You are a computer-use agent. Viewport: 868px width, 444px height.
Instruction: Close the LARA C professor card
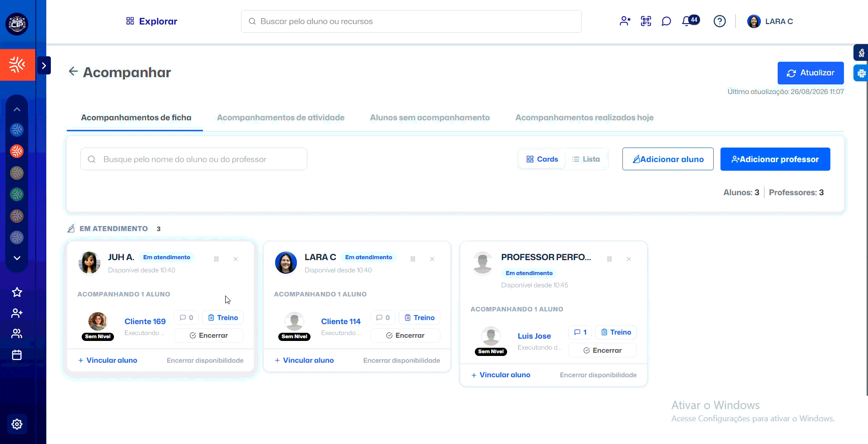click(x=432, y=259)
